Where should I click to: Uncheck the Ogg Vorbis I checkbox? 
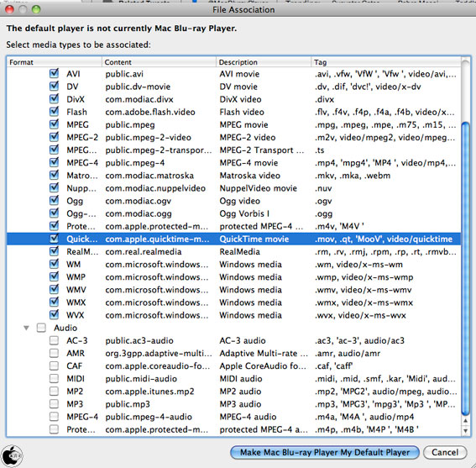pyautogui.click(x=54, y=213)
